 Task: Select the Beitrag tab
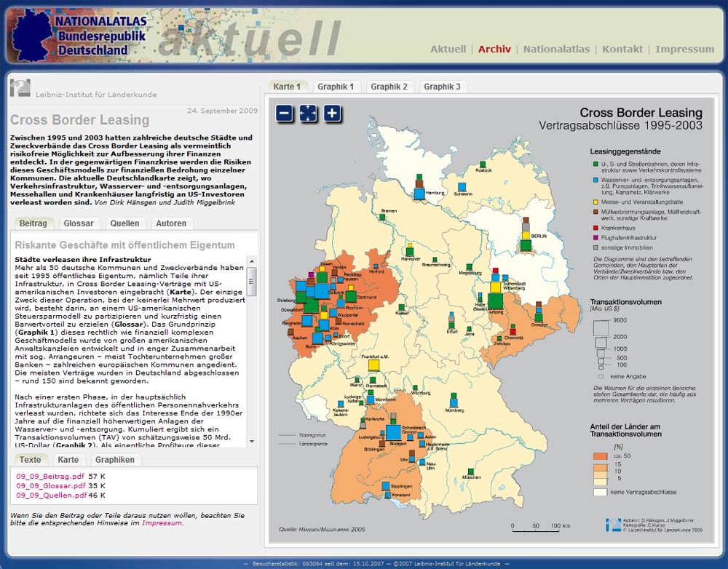coord(33,223)
